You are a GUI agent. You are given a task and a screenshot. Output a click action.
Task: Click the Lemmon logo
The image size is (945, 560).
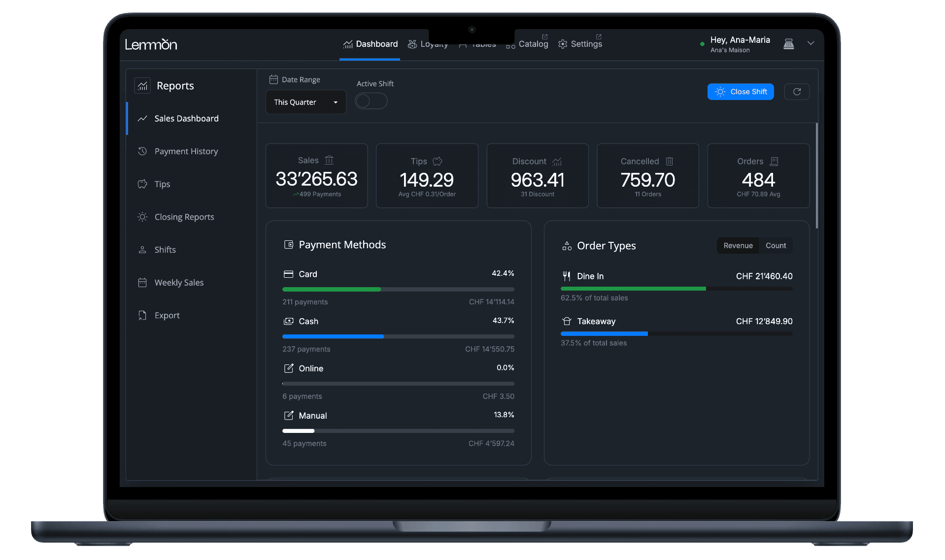pos(151,44)
